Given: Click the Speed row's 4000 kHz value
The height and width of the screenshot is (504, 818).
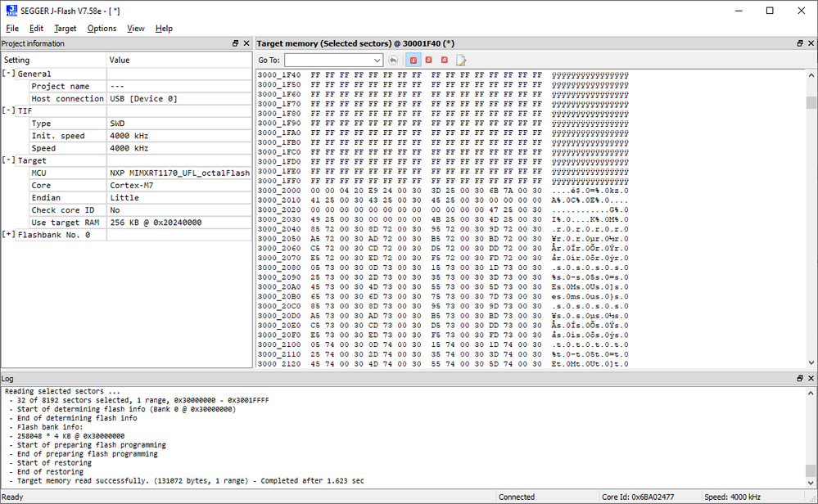Looking at the screenshot, I should coord(129,148).
